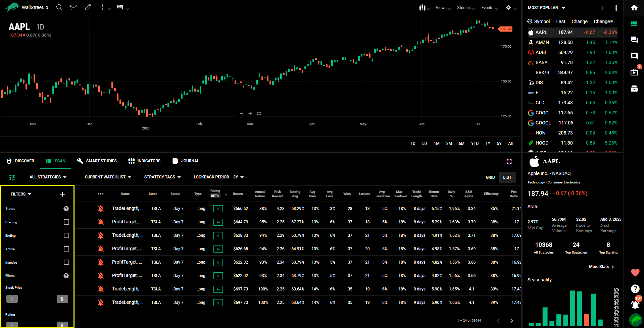
Task: Open notifications bell with 101 badge
Action: [x=635, y=304]
